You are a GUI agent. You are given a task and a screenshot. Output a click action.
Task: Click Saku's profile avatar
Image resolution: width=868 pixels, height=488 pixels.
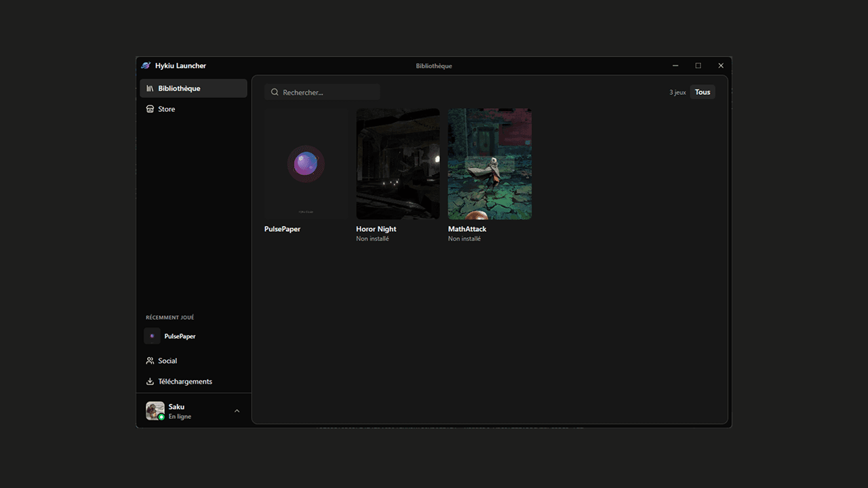(x=155, y=411)
